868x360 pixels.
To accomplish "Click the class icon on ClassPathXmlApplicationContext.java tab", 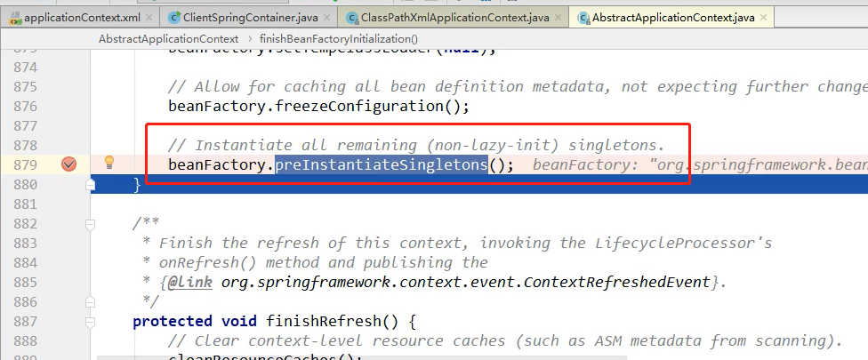I will pos(352,18).
